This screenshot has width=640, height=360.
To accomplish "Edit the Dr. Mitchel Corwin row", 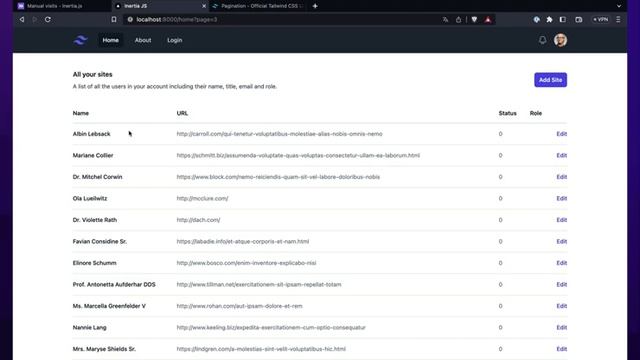I will pos(562,177).
